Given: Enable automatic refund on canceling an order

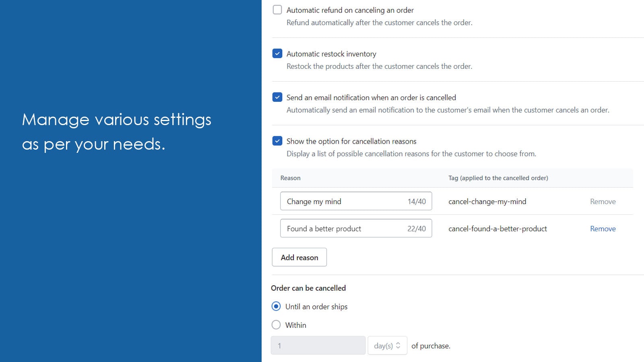Looking at the screenshot, I should (x=277, y=10).
